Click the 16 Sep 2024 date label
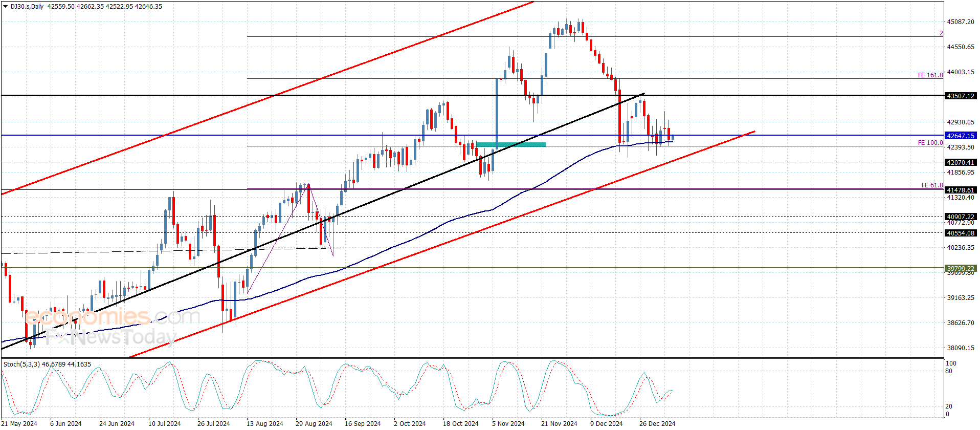The height and width of the screenshot is (430, 980). 363,424
